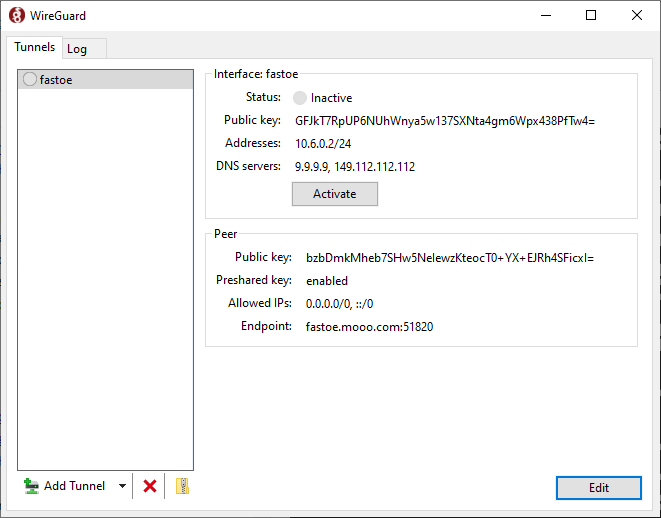Screen dimensions: 661x518
Task: Select fastoe in the tunnel list
Action: [x=105, y=80]
